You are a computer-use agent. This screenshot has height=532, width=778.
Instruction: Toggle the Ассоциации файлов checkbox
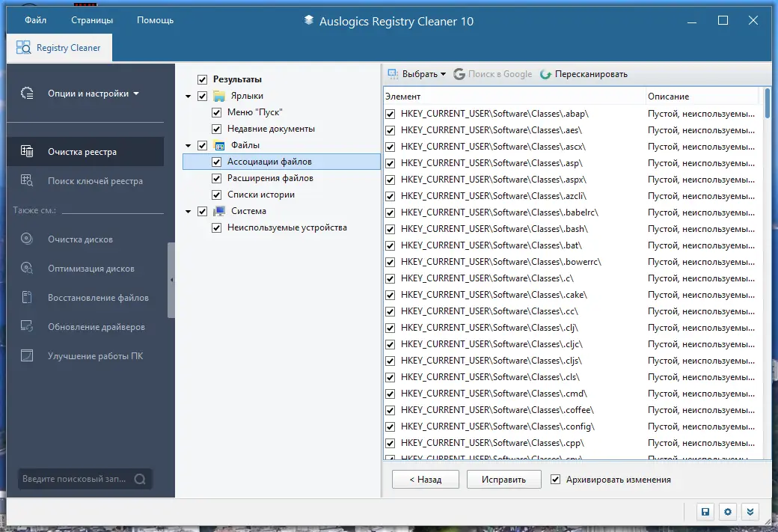click(216, 162)
